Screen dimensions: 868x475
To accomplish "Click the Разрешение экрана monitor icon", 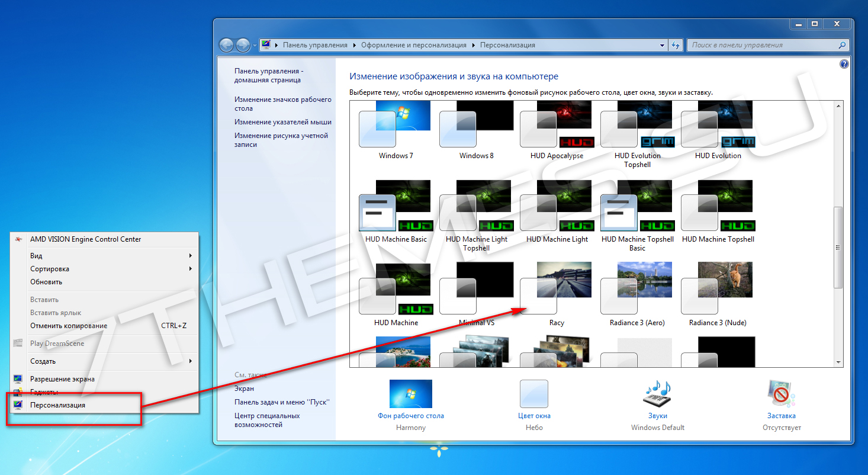I will click(x=18, y=379).
